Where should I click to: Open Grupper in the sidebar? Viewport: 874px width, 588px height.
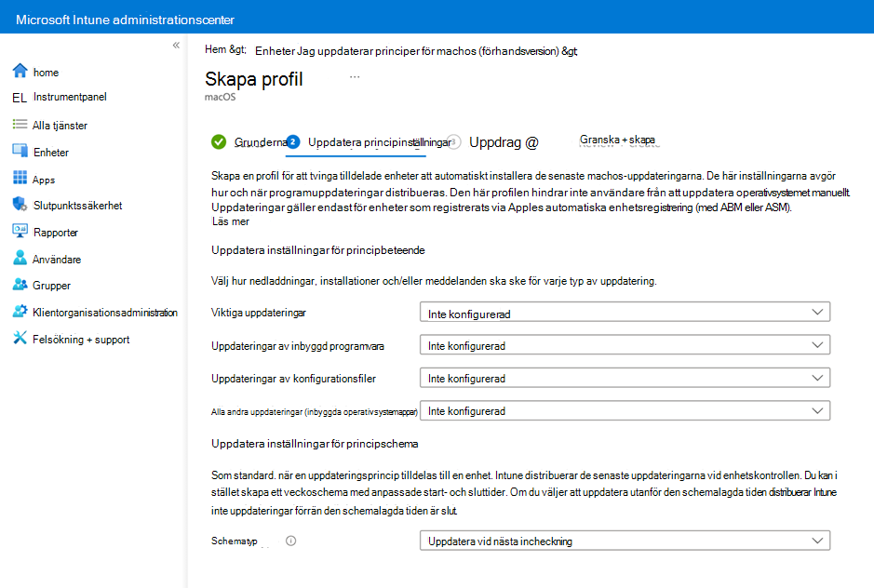51,286
